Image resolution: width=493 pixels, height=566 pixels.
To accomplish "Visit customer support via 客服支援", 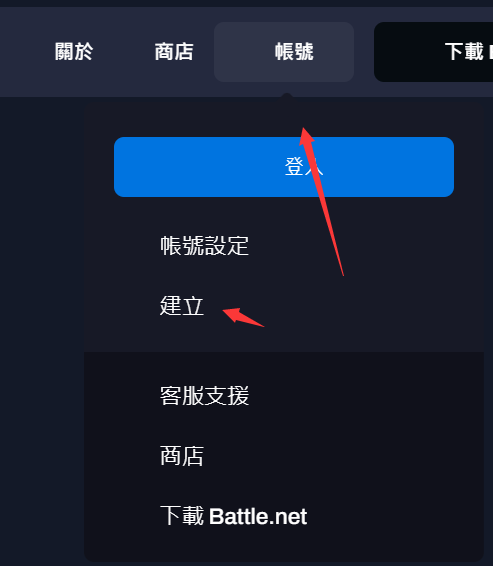I will coord(205,396).
